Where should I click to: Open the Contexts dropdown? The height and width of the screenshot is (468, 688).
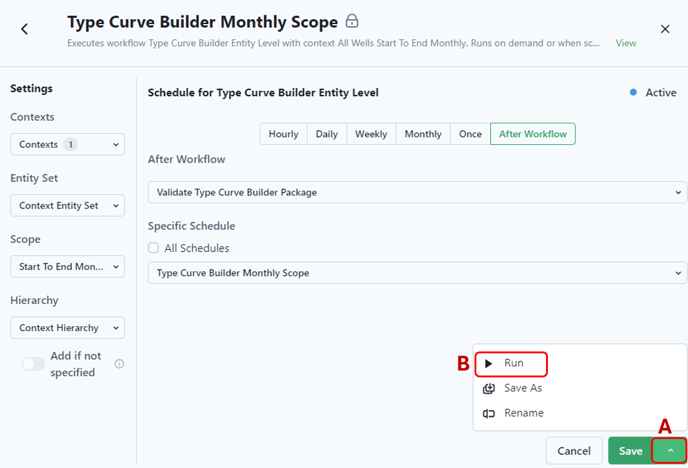tap(68, 144)
